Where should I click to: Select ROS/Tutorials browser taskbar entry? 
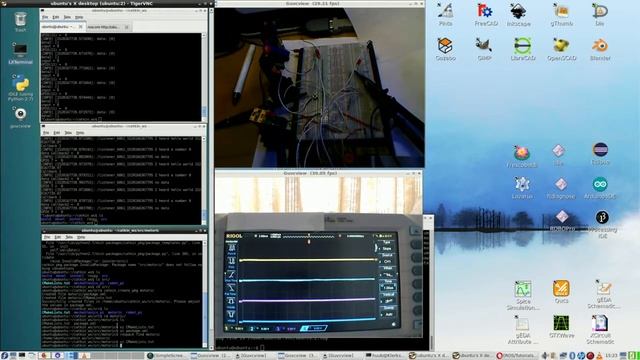point(516,356)
